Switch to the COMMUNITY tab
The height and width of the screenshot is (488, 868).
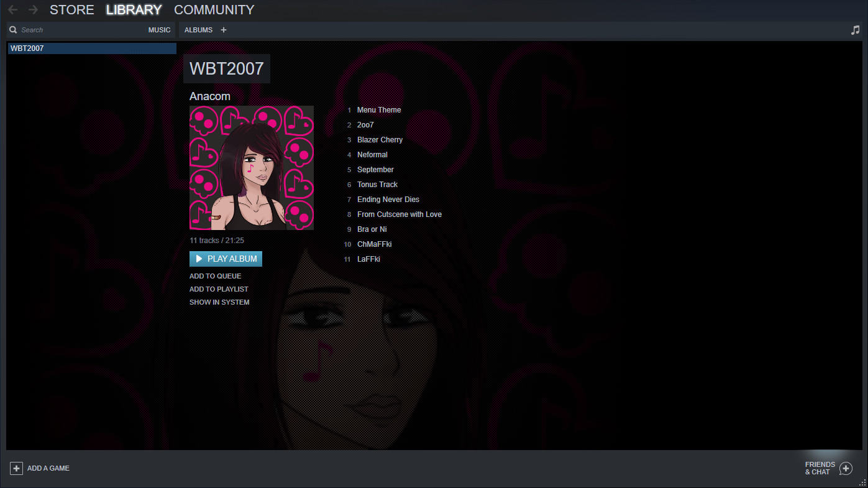pos(214,10)
